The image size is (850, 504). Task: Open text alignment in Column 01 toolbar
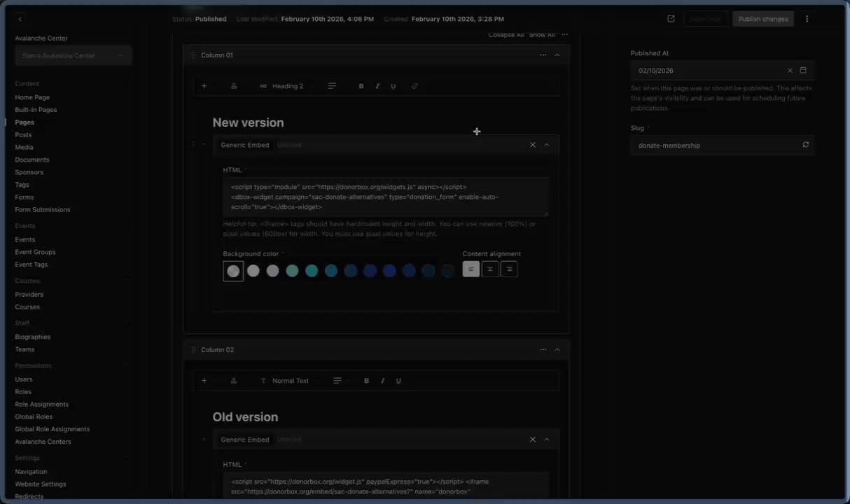point(332,86)
